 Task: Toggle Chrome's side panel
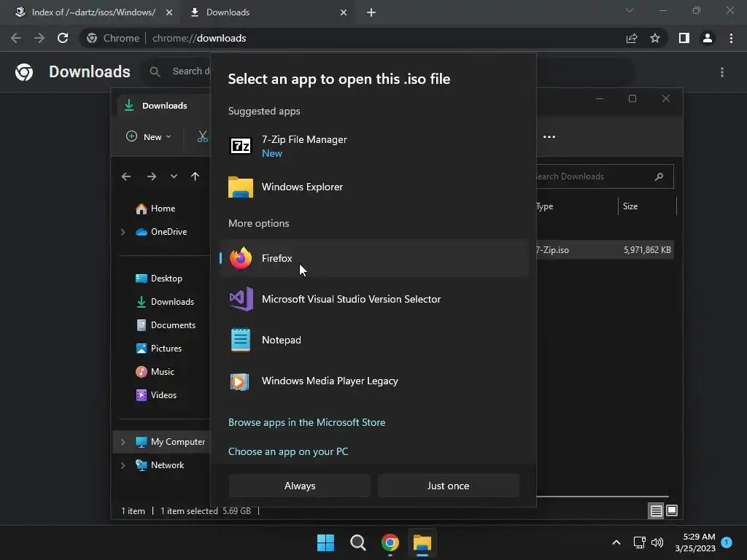pos(684,38)
